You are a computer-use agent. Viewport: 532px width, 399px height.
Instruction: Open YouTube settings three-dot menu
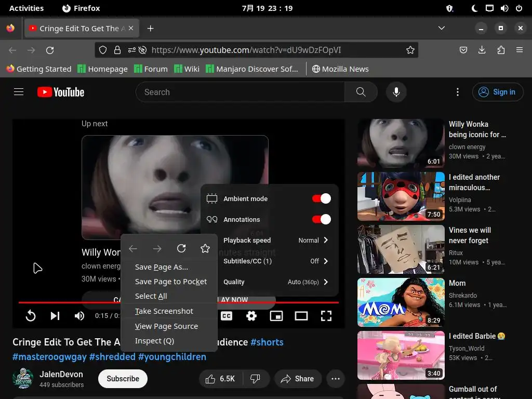(457, 92)
